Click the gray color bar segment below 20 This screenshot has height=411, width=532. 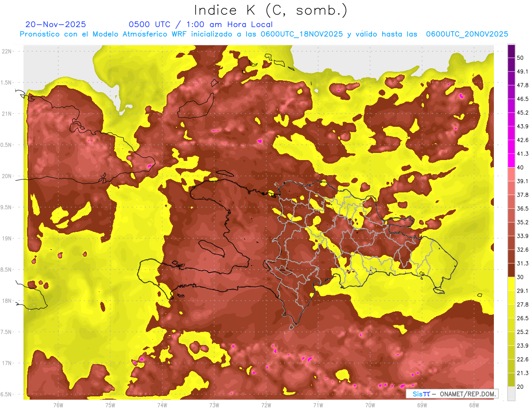click(x=511, y=394)
